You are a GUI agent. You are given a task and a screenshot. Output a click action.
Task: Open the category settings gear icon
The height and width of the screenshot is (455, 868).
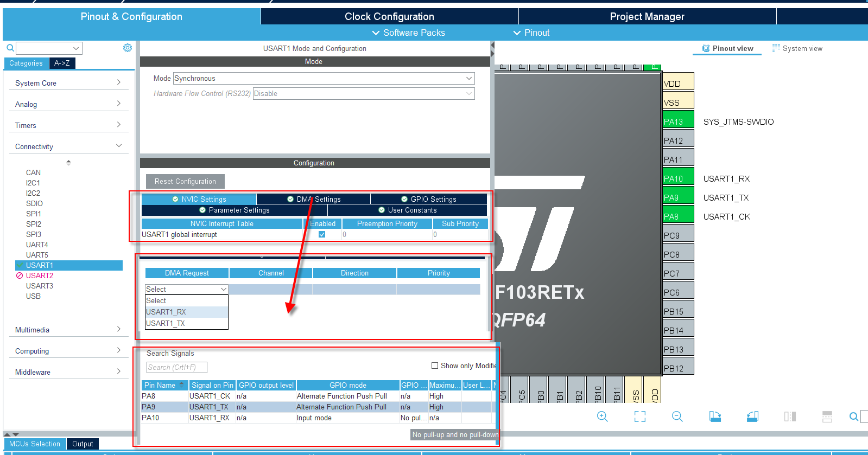[128, 48]
